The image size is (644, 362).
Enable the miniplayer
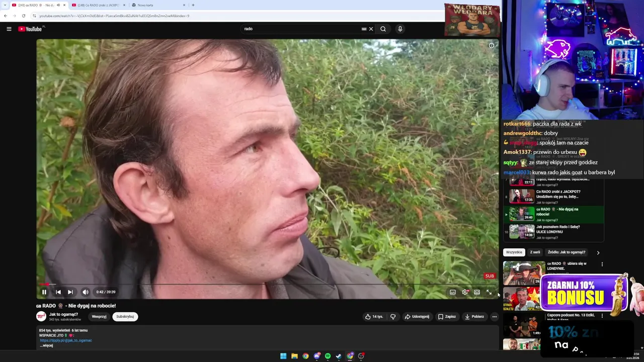(453, 292)
